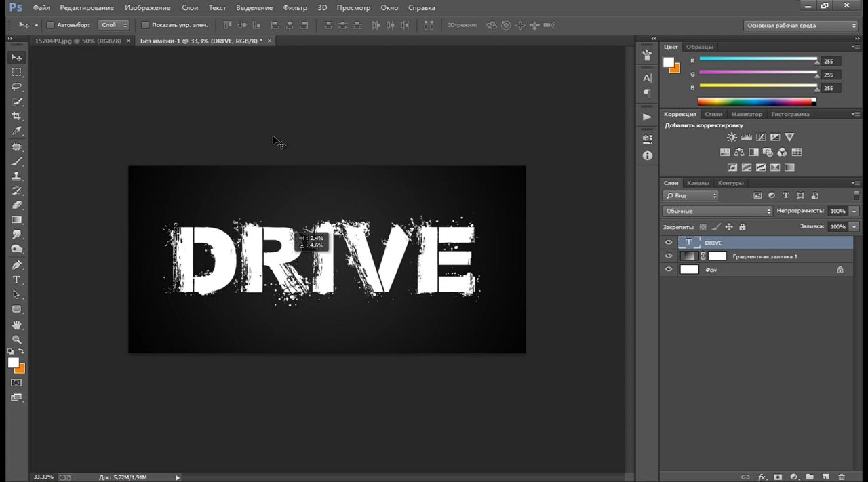Switch to the Гистограмма tab
The width and height of the screenshot is (868, 482).
pyautogui.click(x=790, y=114)
